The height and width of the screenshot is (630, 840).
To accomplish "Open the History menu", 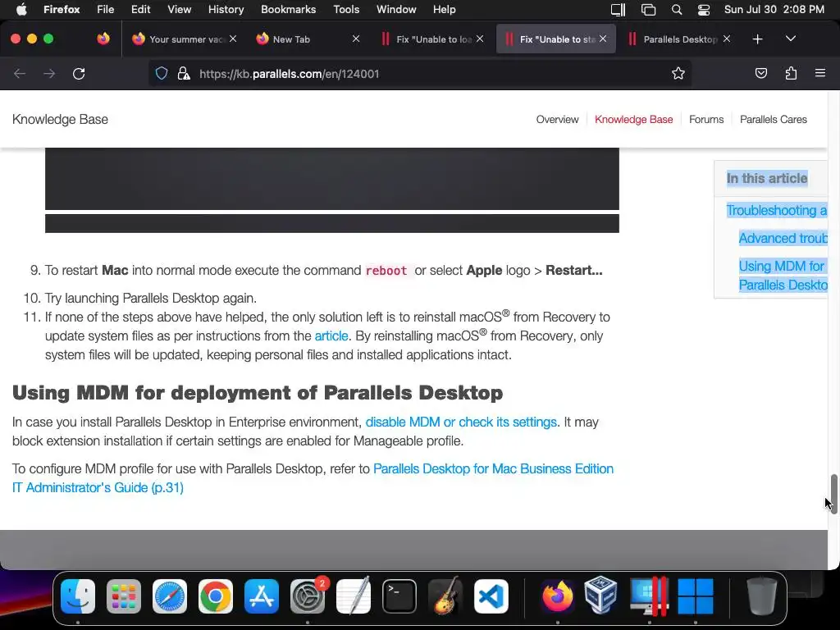I will pos(226,9).
